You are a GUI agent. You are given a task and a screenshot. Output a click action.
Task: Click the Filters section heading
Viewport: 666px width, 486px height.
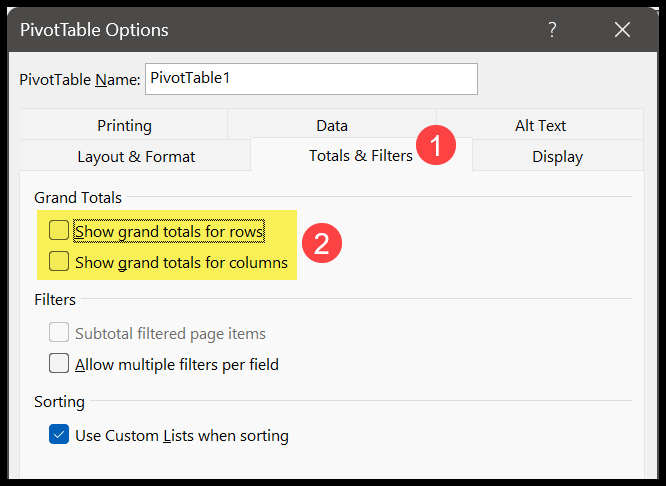click(55, 300)
